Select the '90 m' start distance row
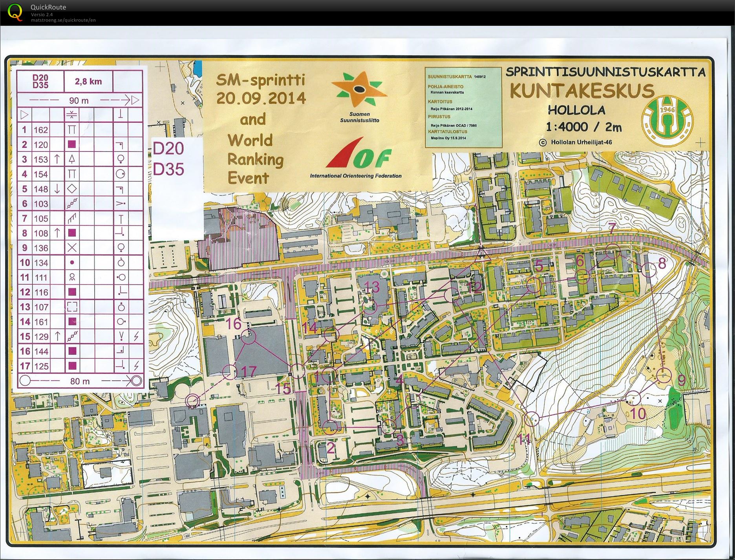Viewport: 735px width, 560px height. 79,100
